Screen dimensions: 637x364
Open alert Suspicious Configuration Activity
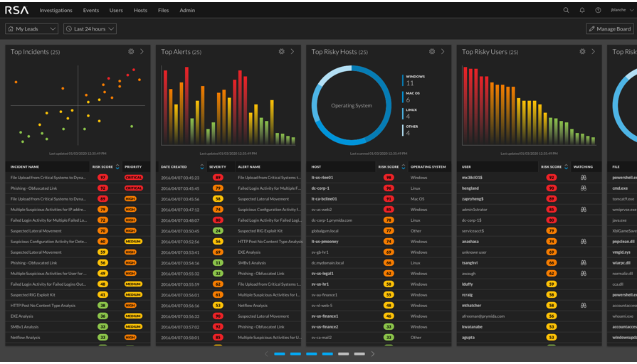click(269, 210)
